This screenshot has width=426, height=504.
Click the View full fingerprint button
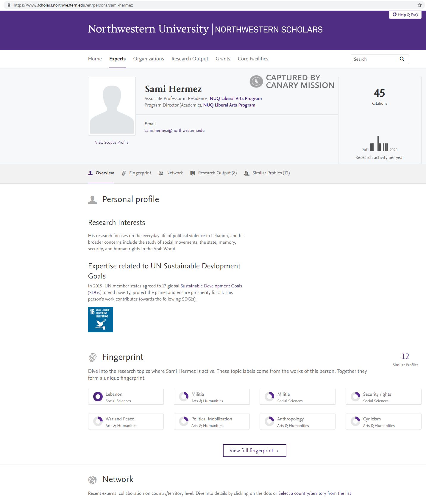click(x=254, y=450)
